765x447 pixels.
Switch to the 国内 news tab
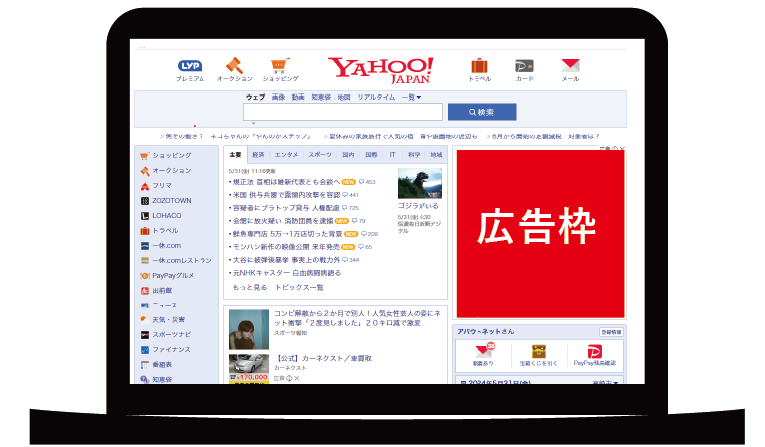point(348,155)
